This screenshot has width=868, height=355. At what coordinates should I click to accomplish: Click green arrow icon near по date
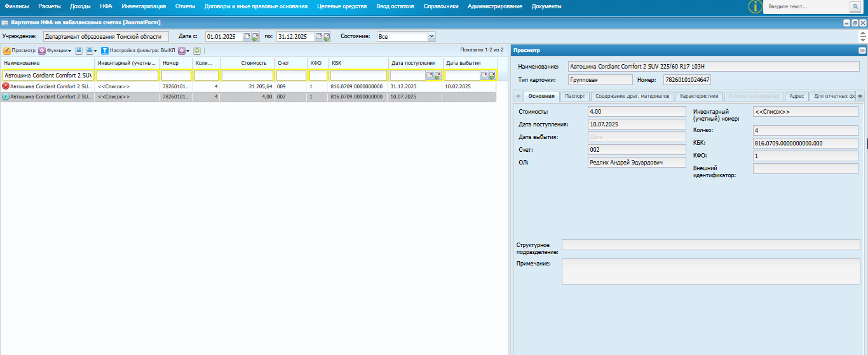pyautogui.click(x=327, y=37)
